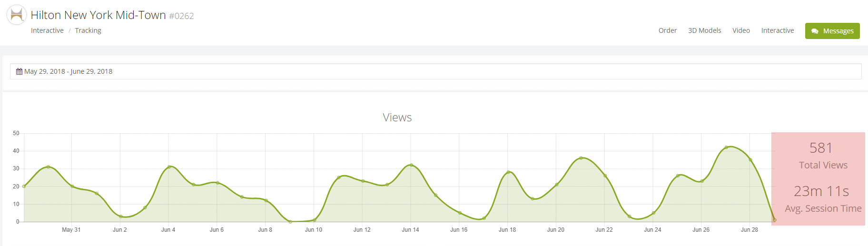Open the Order menu item
The height and width of the screenshot is (246, 868).
668,30
